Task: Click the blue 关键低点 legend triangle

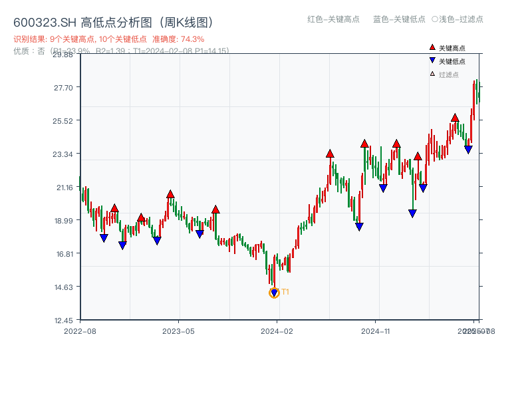Action: coord(432,61)
